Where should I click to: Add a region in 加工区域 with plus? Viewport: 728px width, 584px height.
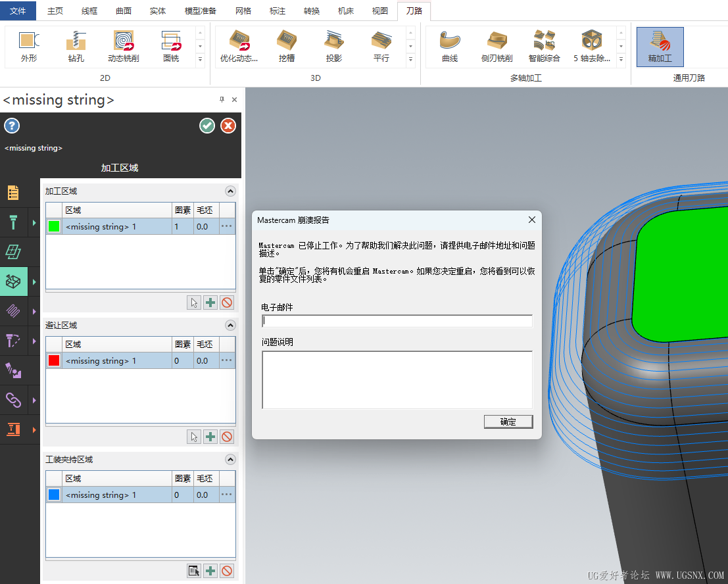tap(210, 303)
